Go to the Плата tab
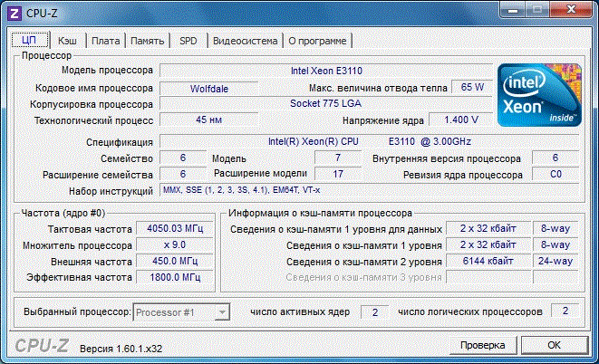Viewport: 599px width, 364px height. click(x=105, y=41)
